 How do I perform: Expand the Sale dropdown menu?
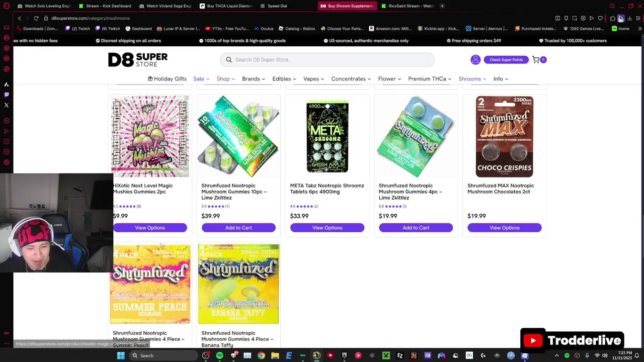coord(202,79)
